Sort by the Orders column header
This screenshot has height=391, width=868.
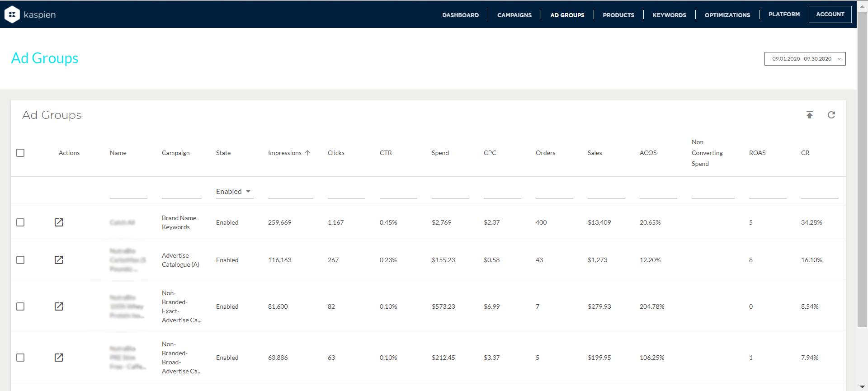pos(545,153)
